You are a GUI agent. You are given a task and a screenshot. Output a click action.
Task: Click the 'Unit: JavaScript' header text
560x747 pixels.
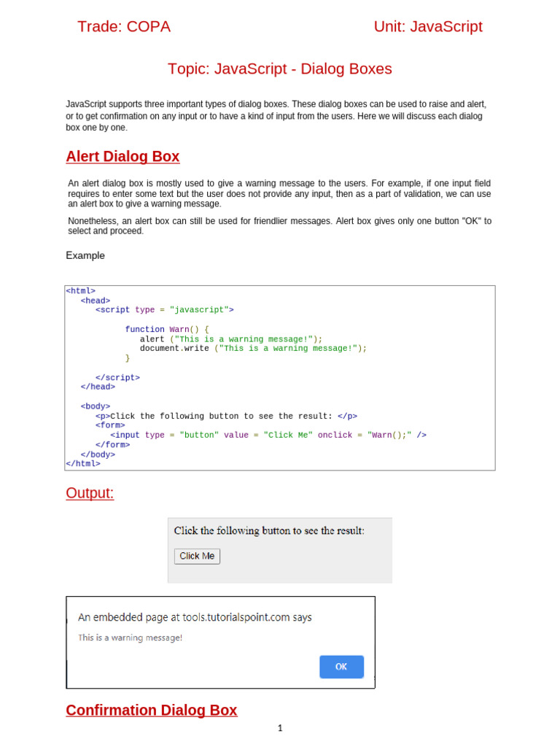[428, 27]
